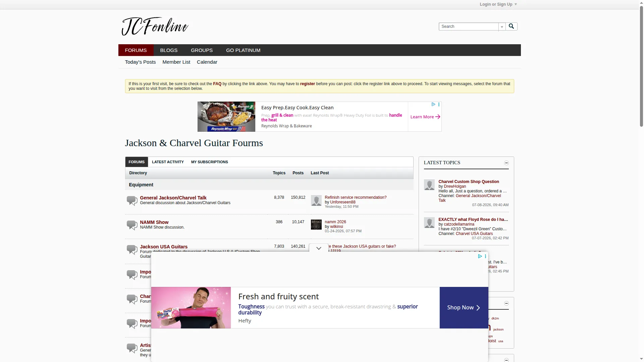Click the forum icon beside the Impo row below Char
The height and width of the screenshot is (362, 644).
tap(132, 323)
